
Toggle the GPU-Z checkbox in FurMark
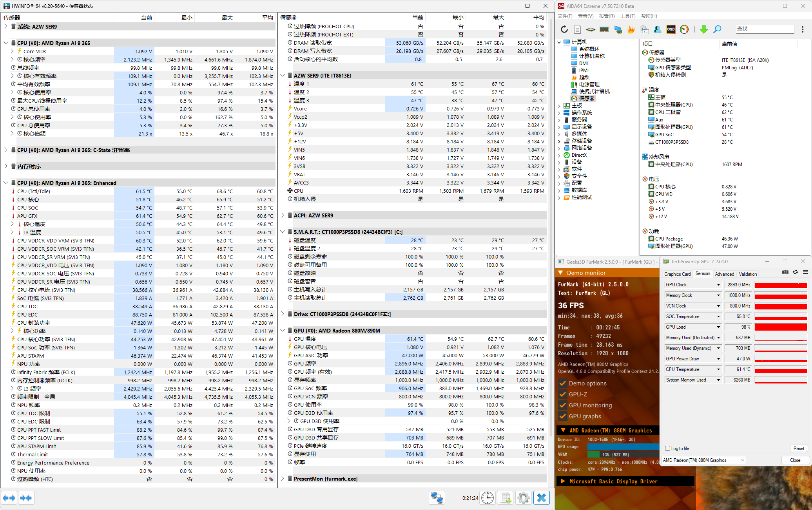563,394
